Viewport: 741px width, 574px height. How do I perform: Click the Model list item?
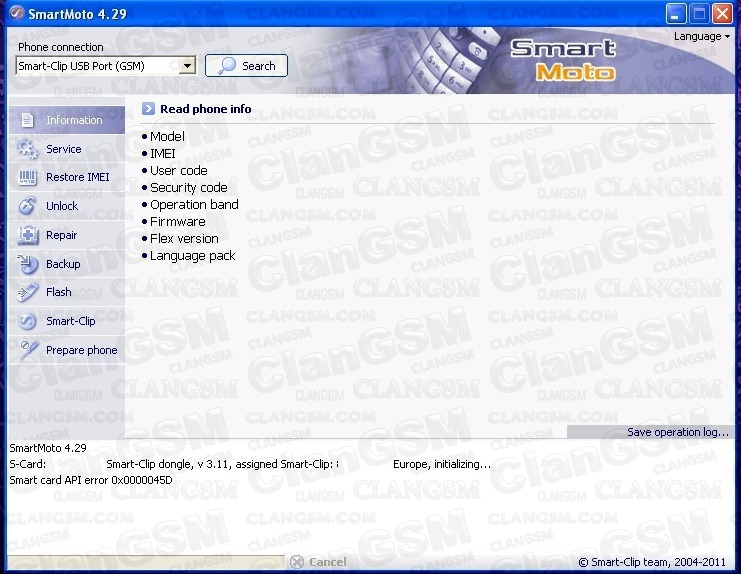pos(167,137)
